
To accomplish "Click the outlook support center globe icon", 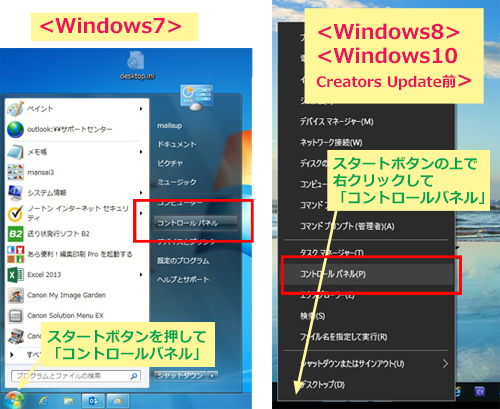I will pos(15,129).
